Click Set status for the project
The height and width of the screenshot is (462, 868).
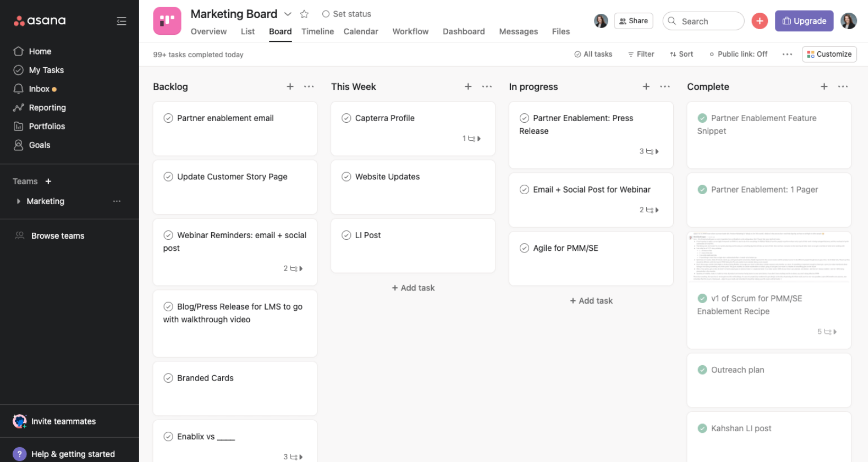(x=347, y=14)
